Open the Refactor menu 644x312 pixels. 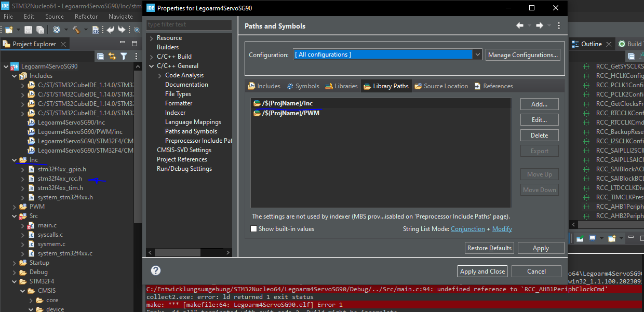click(x=86, y=17)
